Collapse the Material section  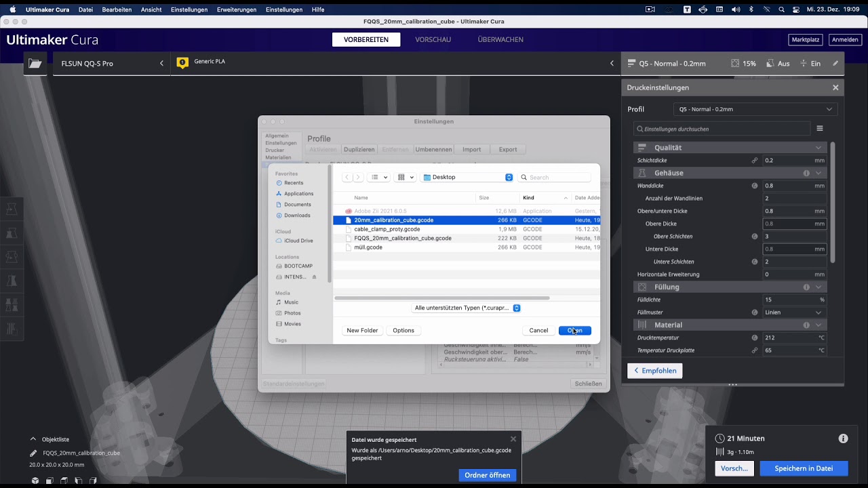tap(818, 325)
